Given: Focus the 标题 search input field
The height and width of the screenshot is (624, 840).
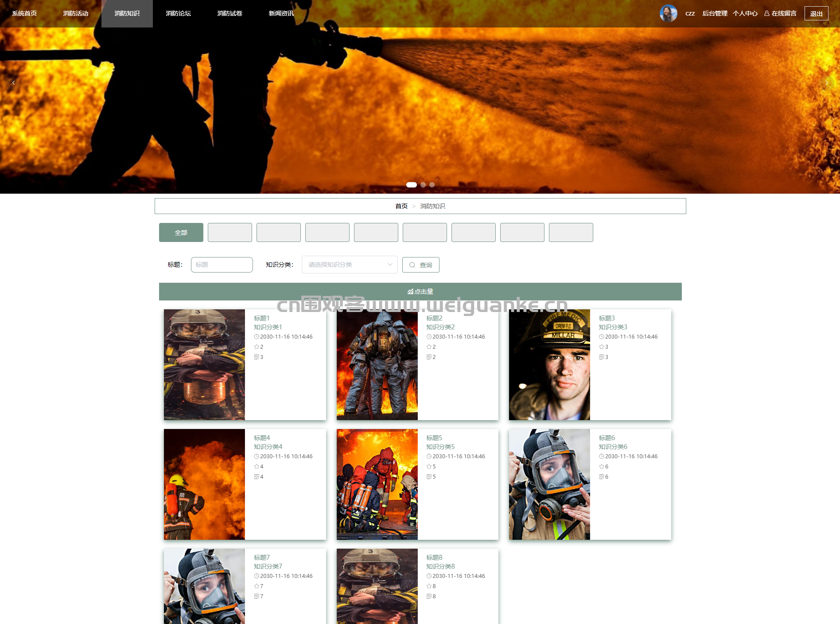Looking at the screenshot, I should [222, 265].
